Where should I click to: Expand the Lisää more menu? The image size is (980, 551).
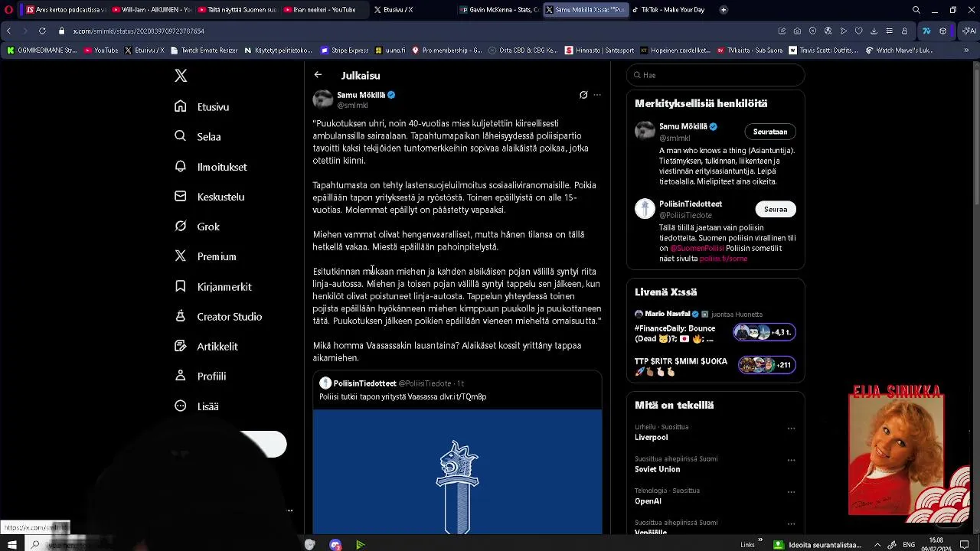197,406
